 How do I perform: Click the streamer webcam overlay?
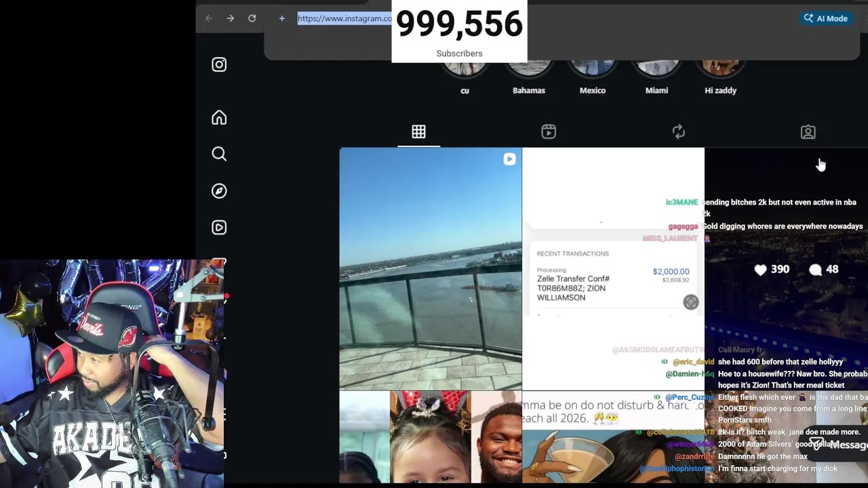tap(112, 373)
